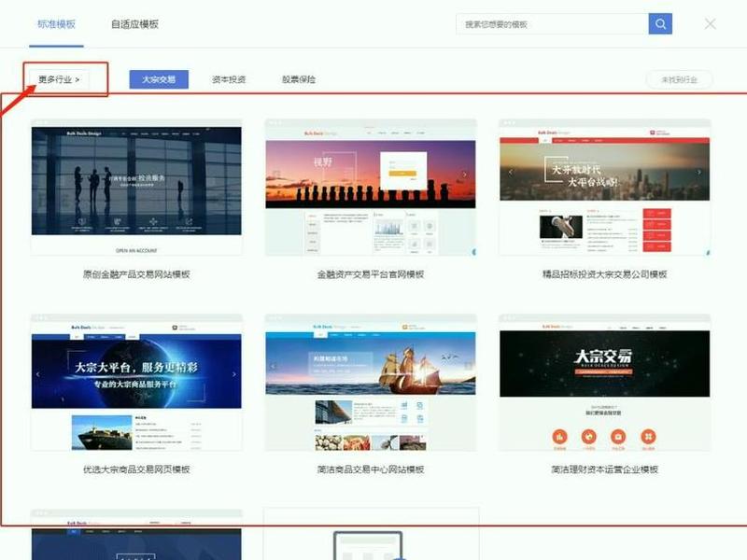Click the caption text 金融资产交易平台官网模板
747x560 pixels.
pyautogui.click(x=371, y=274)
